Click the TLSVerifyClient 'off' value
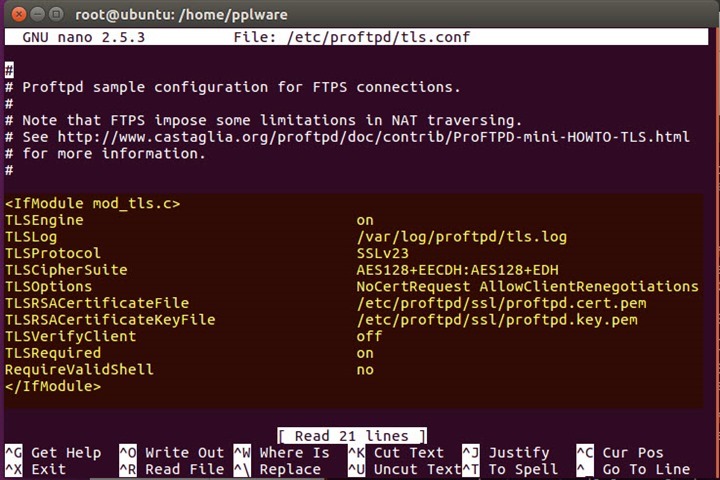The image size is (720, 480). pos(369,336)
